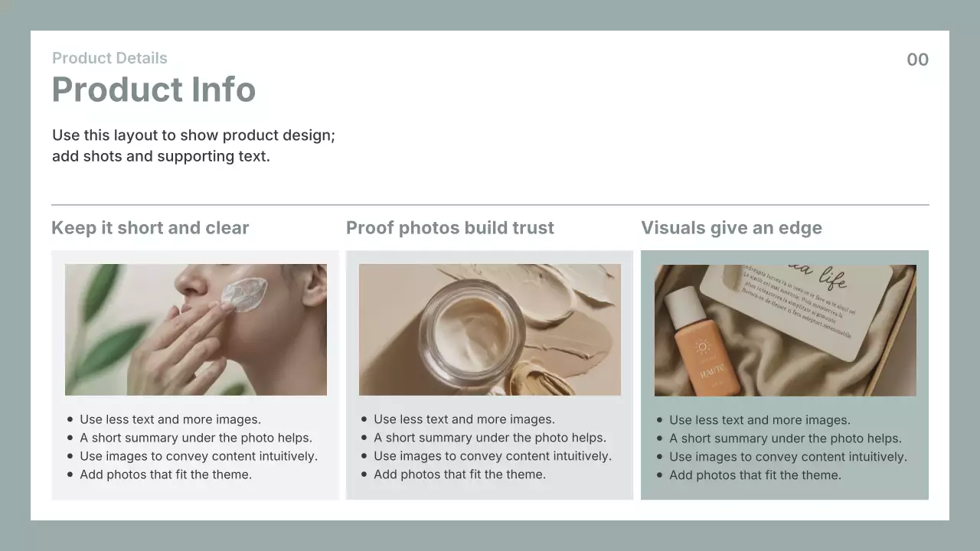Click the Proof photos build trust heading
This screenshot has height=551, width=980.
(450, 228)
